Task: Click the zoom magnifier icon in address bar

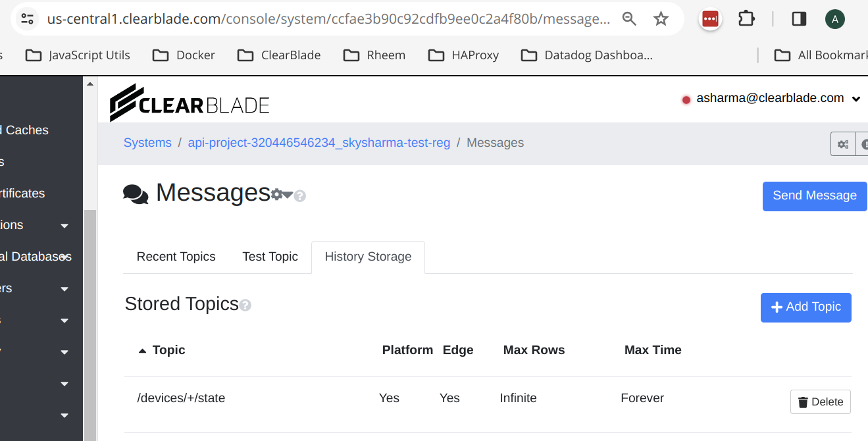Action: [629, 19]
